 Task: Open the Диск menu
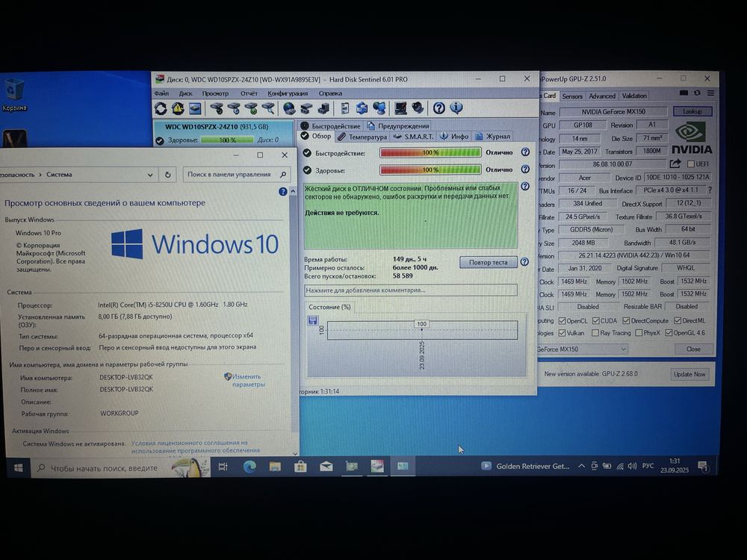tap(186, 93)
